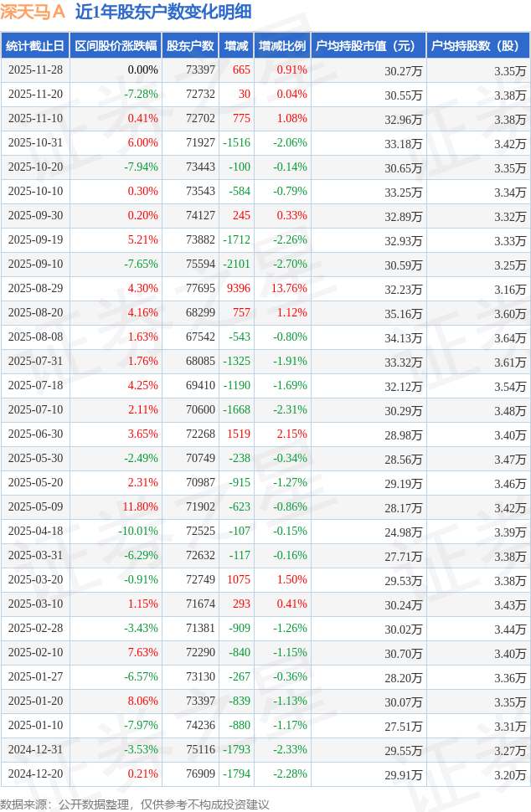Click the -2101 decrease value
The width and height of the screenshot is (531, 812).
click(x=236, y=265)
